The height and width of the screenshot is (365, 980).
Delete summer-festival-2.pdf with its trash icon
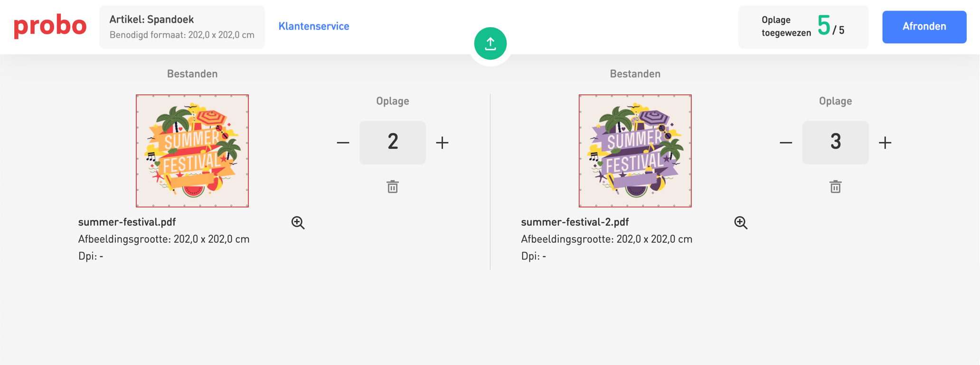[x=835, y=187]
